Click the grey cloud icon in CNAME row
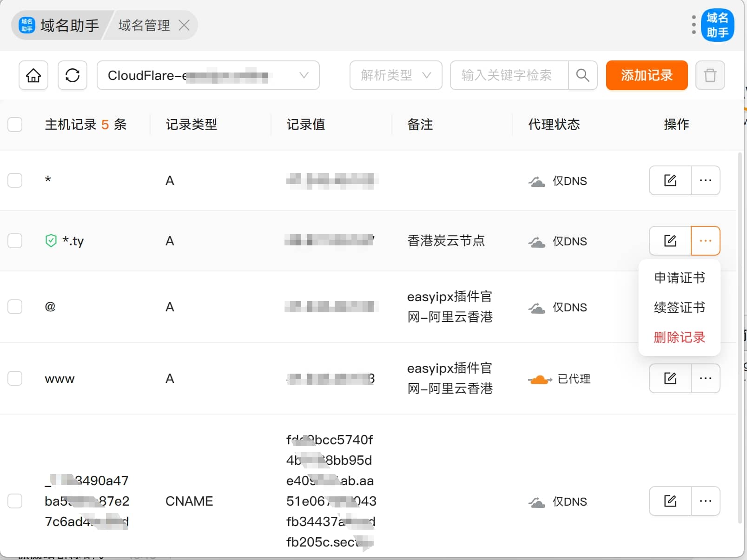 click(x=536, y=502)
